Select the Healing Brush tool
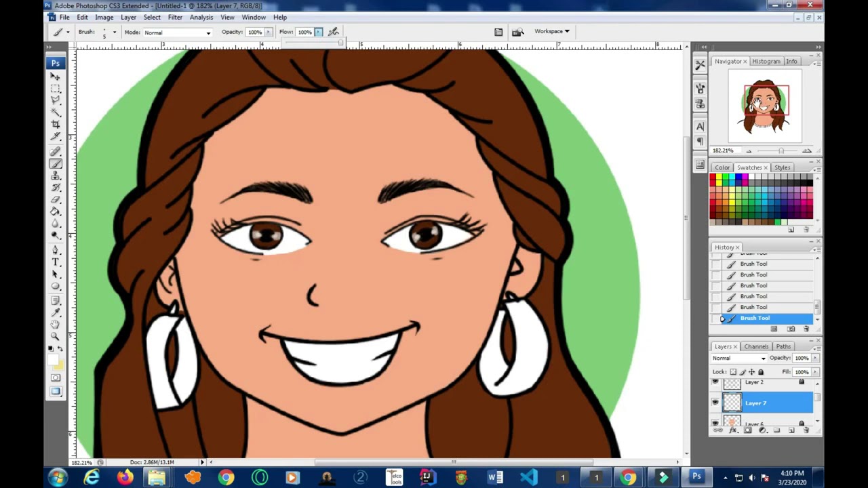Screen dimensions: 868x488 pos(56,151)
